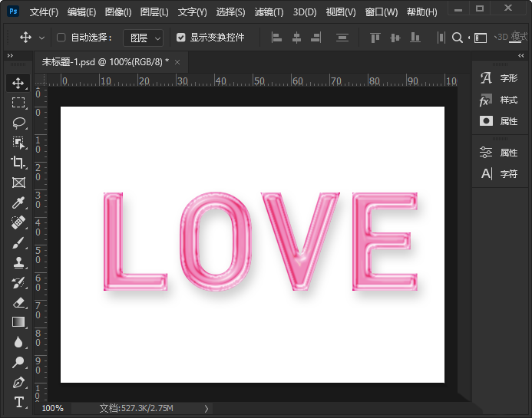
Task: Click the ruler origin corner box
Action: tap(41, 80)
